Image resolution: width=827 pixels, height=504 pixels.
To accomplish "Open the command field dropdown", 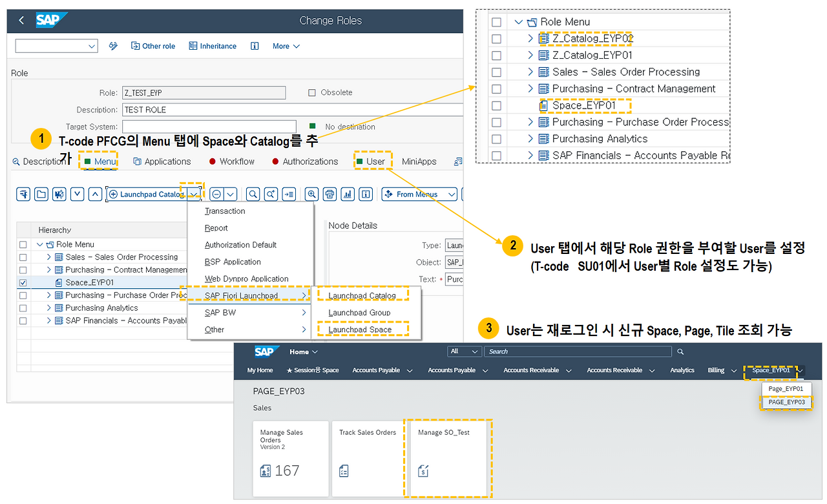I will [91, 46].
